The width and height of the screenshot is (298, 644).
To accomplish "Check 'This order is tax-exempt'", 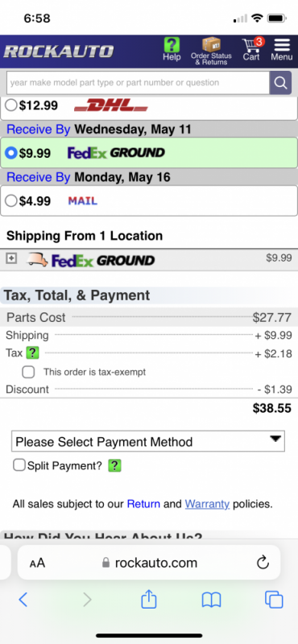I will [28, 372].
